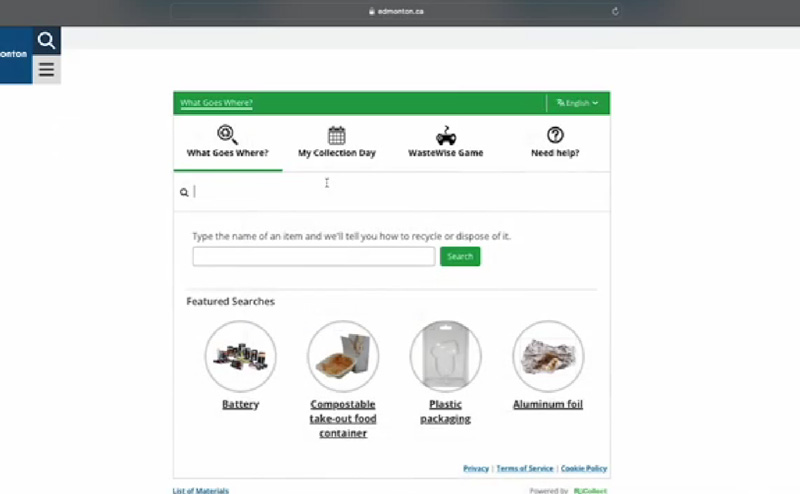The image size is (800, 494).
Task: Switch to the WasteWise Game tab
Action: click(x=445, y=142)
